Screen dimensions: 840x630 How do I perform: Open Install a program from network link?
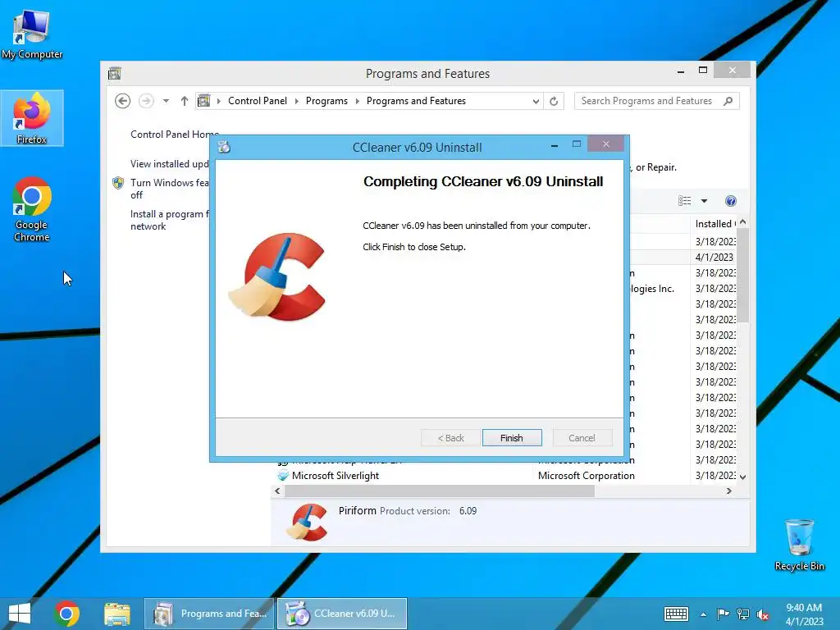pyautogui.click(x=169, y=220)
